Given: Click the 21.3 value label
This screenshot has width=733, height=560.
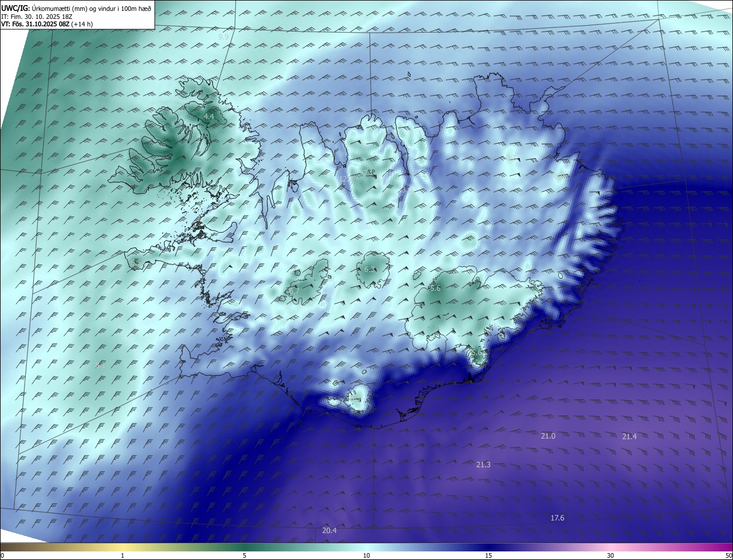Looking at the screenshot, I should pyautogui.click(x=483, y=464).
